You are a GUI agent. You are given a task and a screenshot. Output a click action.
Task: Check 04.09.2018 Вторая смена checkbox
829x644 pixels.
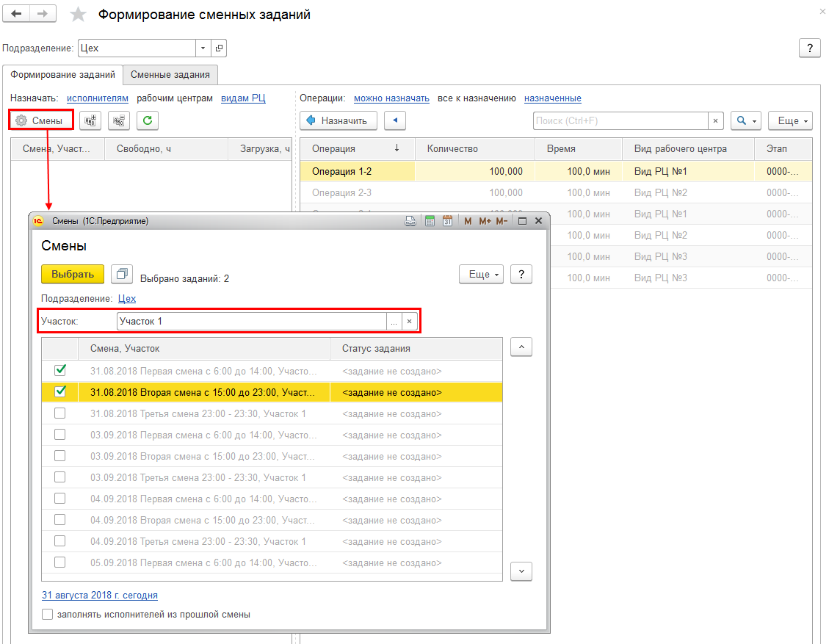(60, 519)
